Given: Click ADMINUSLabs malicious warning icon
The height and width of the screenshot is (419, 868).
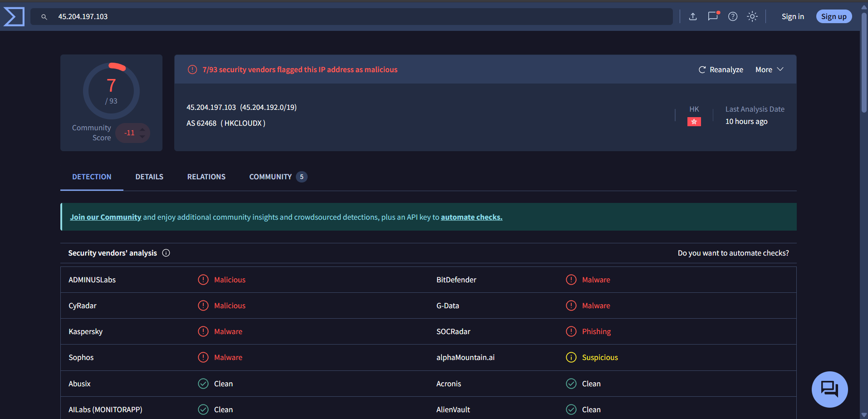Looking at the screenshot, I should click(203, 280).
